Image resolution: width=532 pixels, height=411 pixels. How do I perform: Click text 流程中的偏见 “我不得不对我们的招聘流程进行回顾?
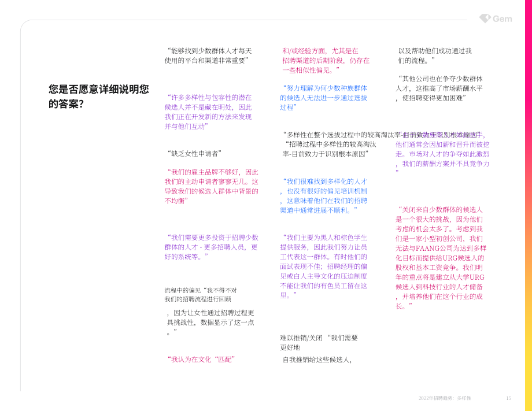(x=201, y=295)
